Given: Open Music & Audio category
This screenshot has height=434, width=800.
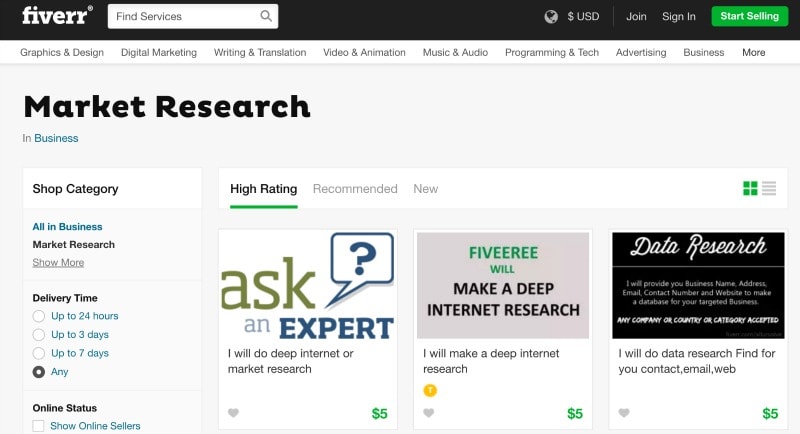Looking at the screenshot, I should tap(455, 52).
